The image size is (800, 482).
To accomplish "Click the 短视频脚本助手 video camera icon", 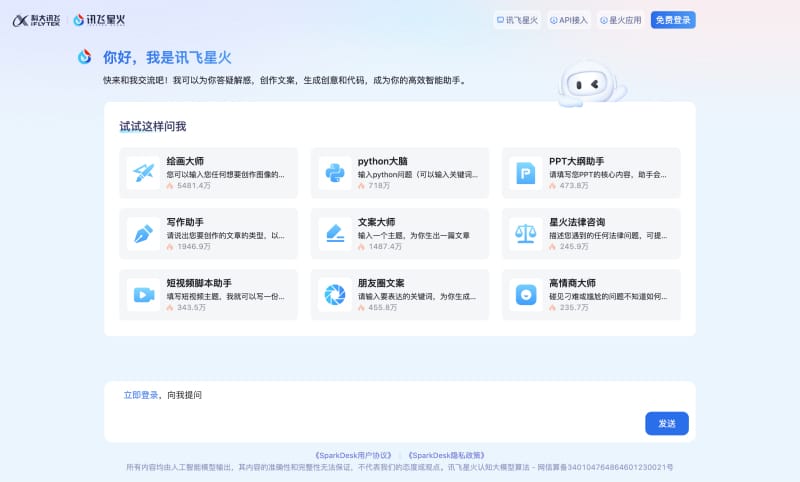I will (x=143, y=295).
